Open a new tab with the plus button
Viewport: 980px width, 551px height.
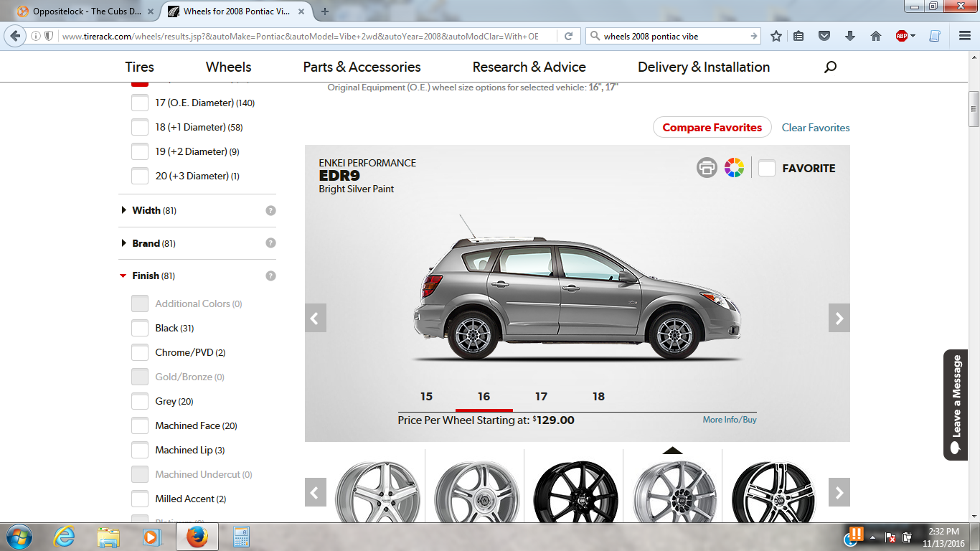[325, 11]
